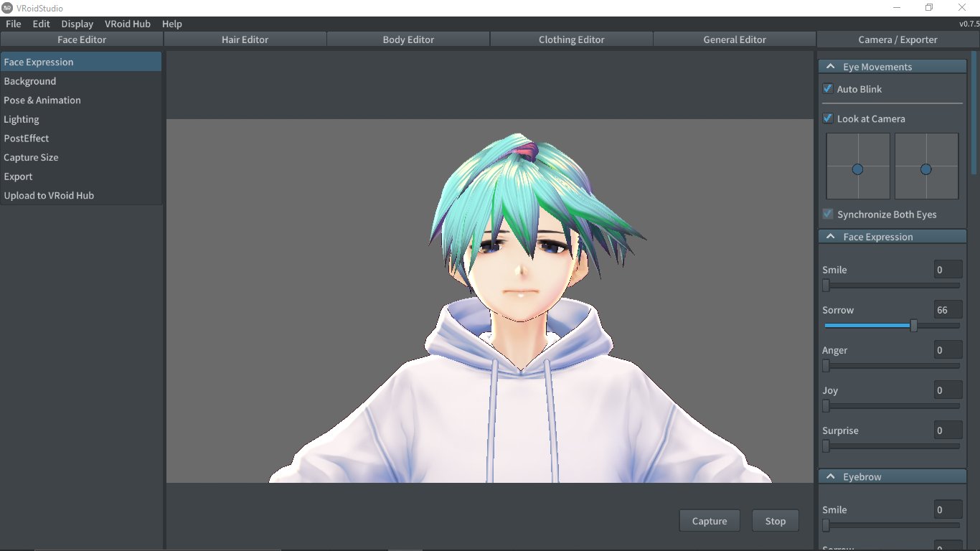Screen dimensions: 980x551
Task: Open the Display menu
Action: point(77,24)
